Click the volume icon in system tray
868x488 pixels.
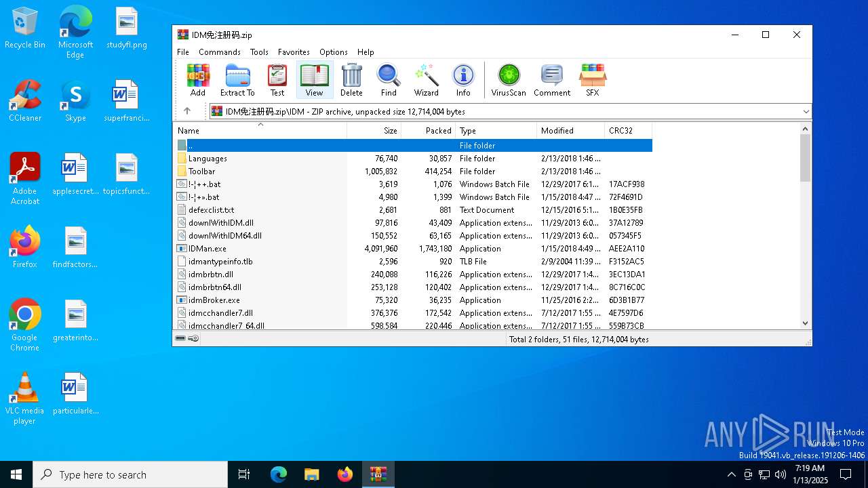(780, 474)
